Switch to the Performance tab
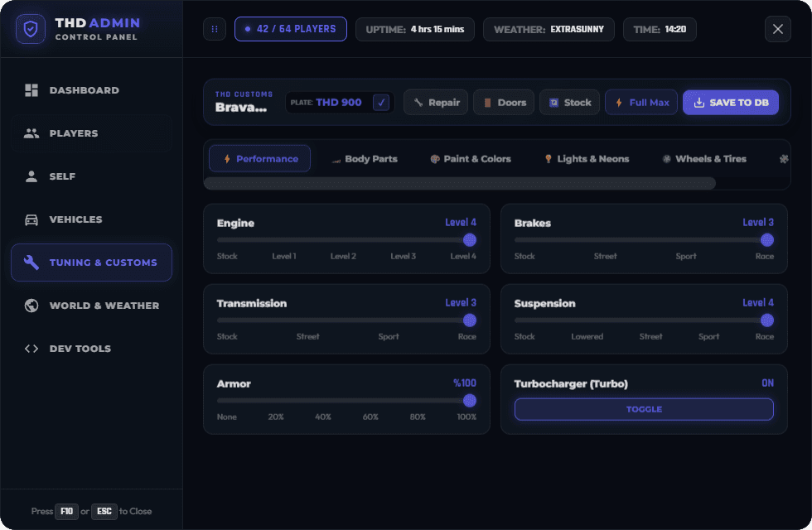Screen dimensions: 812x530 260,158
